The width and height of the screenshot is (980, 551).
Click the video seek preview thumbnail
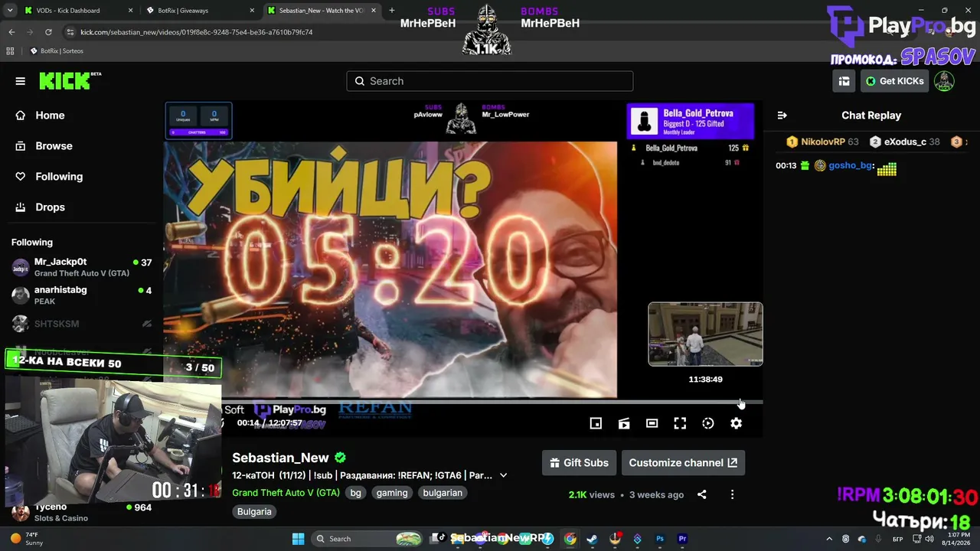point(705,334)
